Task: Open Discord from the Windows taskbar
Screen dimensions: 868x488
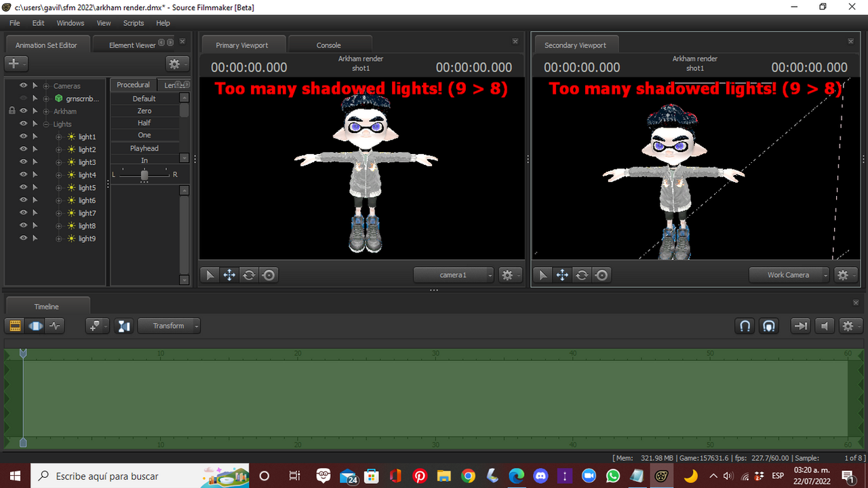Action: click(540, 476)
